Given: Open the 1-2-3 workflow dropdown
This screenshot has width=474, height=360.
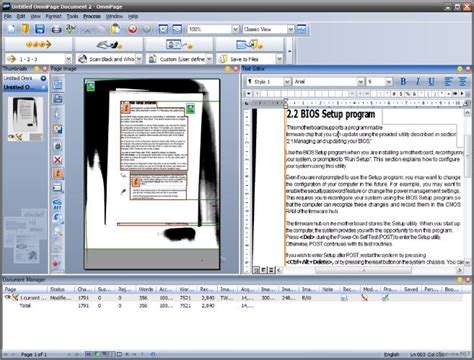Looking at the screenshot, I should (68, 59).
